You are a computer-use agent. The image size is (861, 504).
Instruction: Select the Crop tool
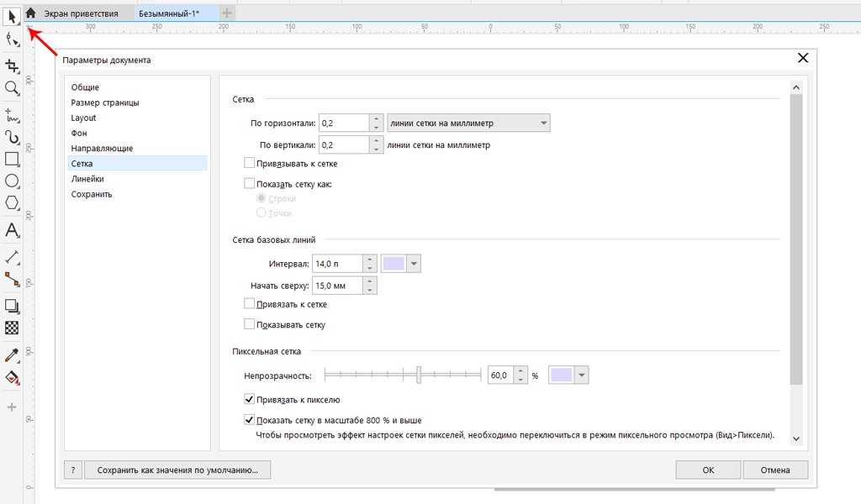[x=12, y=66]
